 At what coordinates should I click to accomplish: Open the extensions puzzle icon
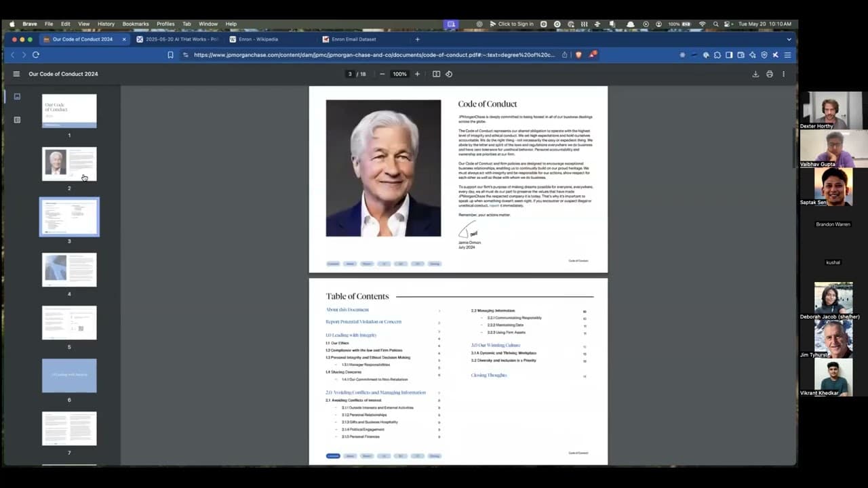click(x=717, y=55)
